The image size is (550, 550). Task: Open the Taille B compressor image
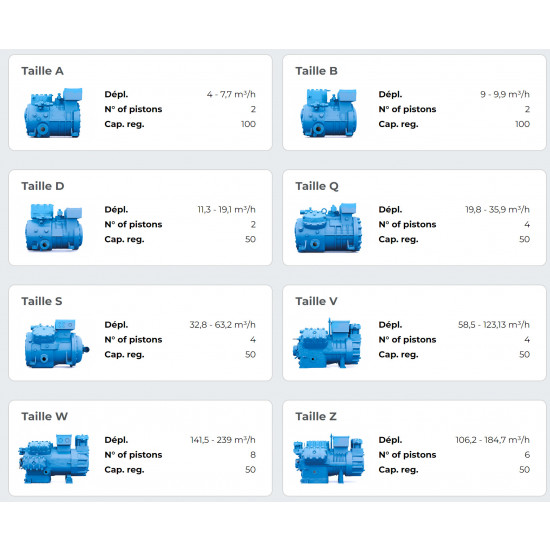tap(329, 112)
